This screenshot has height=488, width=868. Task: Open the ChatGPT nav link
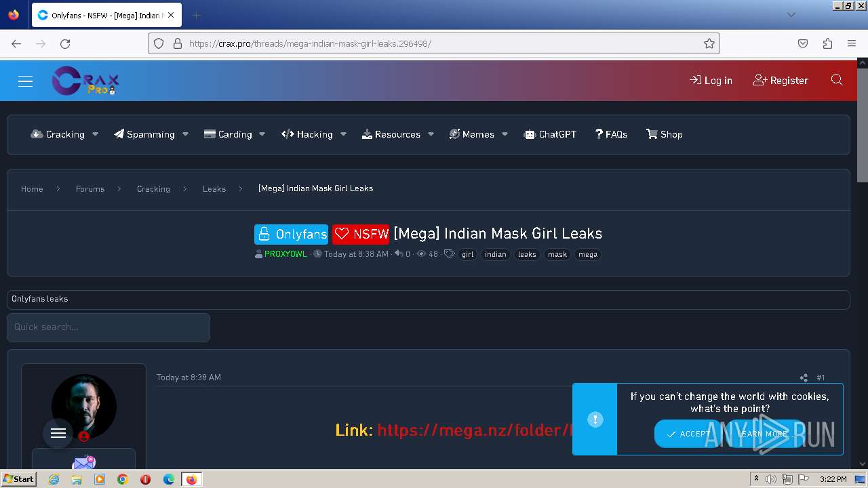pos(551,134)
